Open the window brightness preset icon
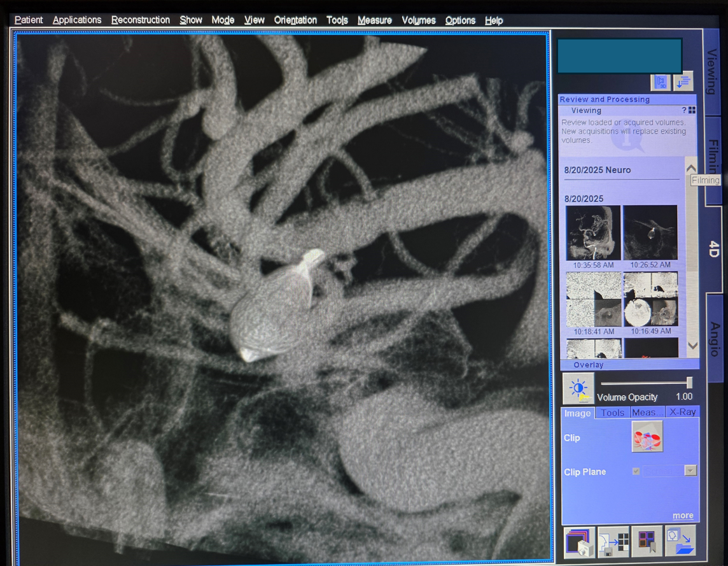Image resolution: width=728 pixels, height=566 pixels. [x=578, y=389]
